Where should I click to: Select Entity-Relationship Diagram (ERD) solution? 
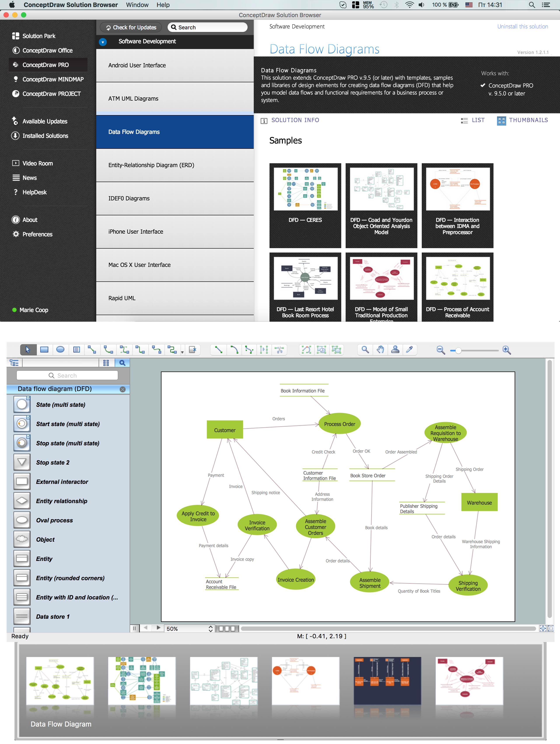click(x=175, y=165)
